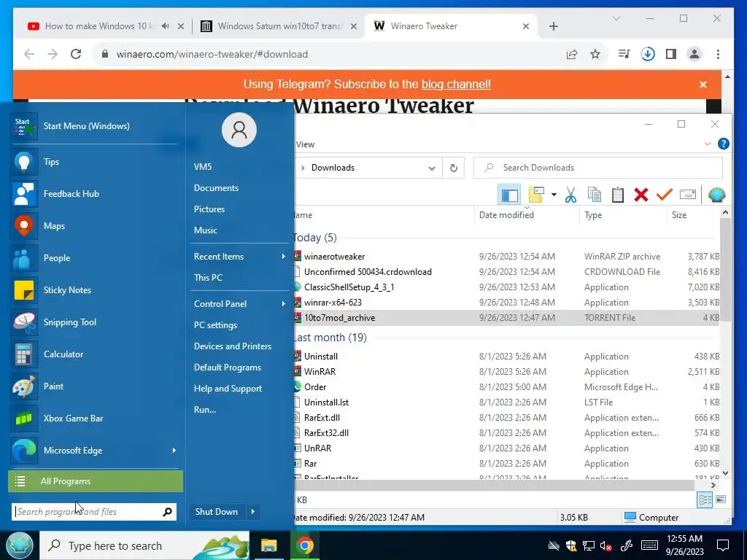Open notification center in the taskbar
The image size is (747, 560).
pyautogui.click(x=723, y=545)
